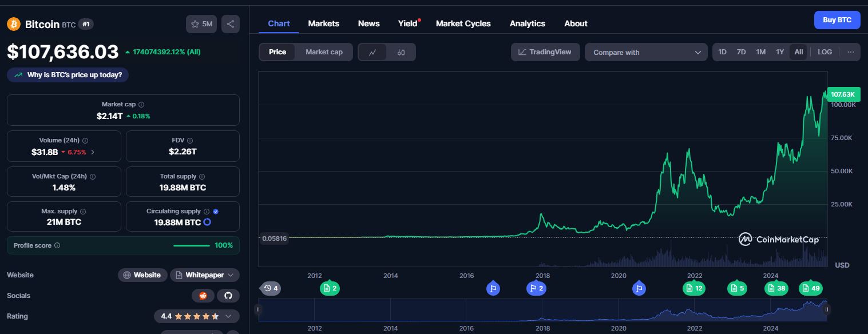Switch to line chart view icon
The width and height of the screenshot is (868, 334).
point(372,52)
